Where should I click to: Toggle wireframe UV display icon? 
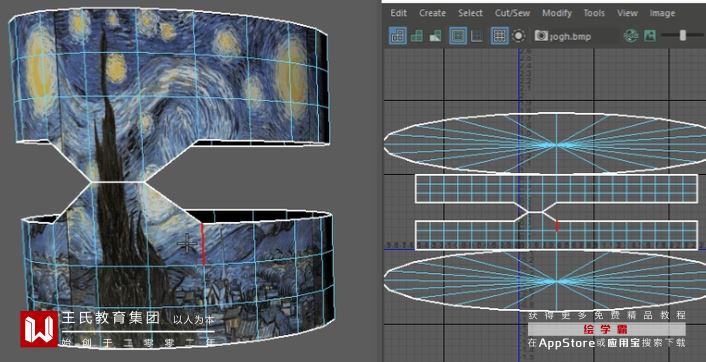point(398,36)
